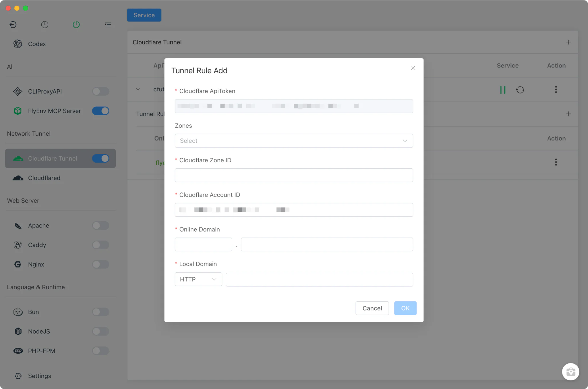Toggle the CLIProxyAPI switch
Viewport: 588px width, 389px height.
[100, 91]
